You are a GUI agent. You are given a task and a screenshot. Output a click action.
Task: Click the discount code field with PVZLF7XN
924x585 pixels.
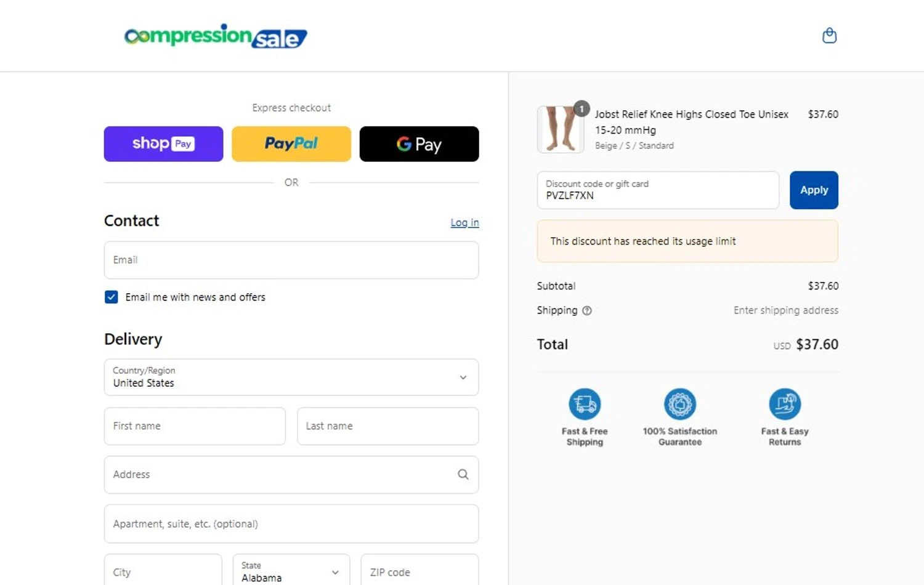coord(658,190)
